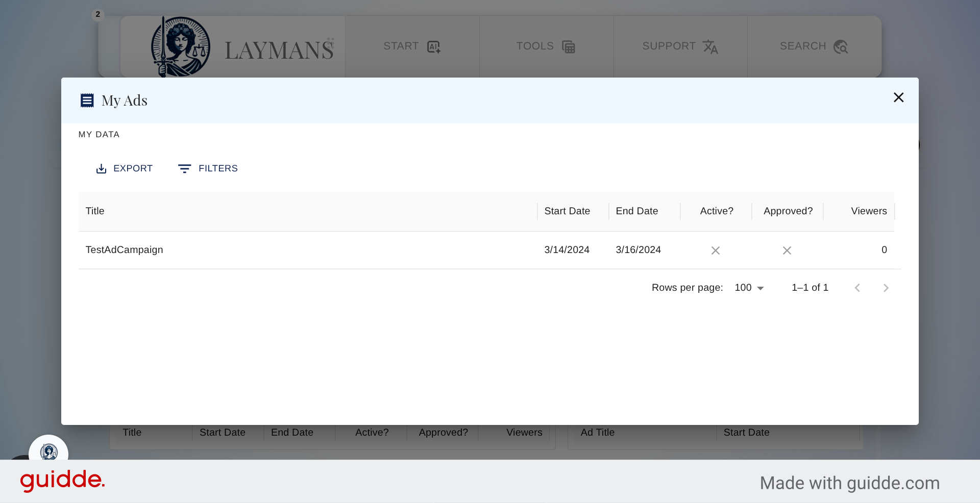
Task: Open the Search magnifier icon
Action: click(x=841, y=46)
